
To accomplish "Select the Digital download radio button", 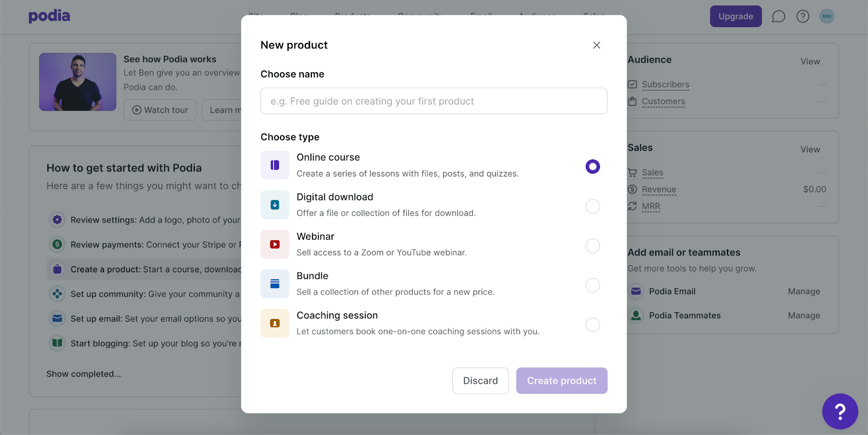I will tap(592, 206).
